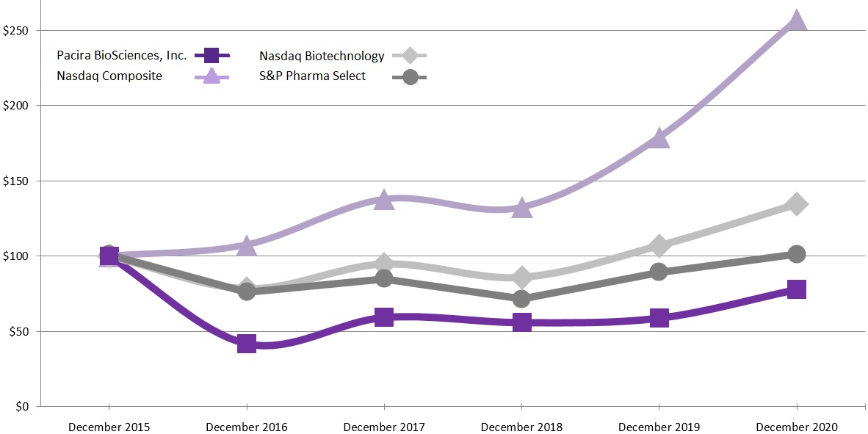Click the December 2015 axis label
The height and width of the screenshot is (434, 868).
pos(109,427)
